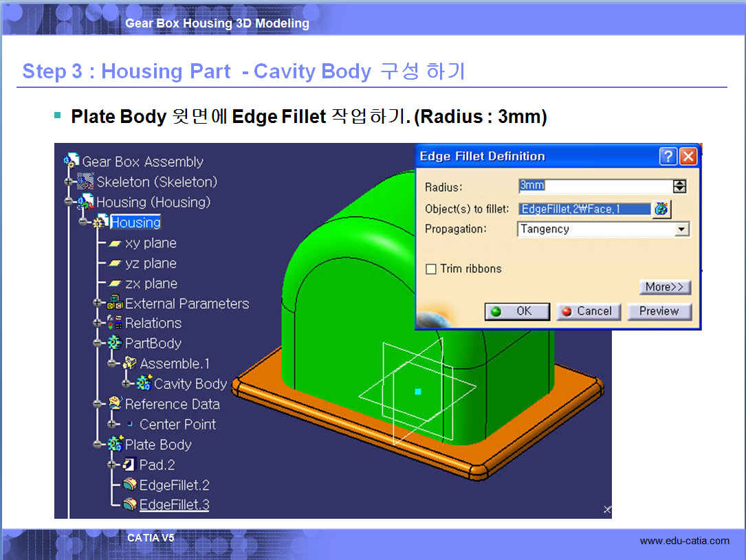This screenshot has height=560, width=746.
Task: Expand the External Parameters node
Action: (97, 303)
